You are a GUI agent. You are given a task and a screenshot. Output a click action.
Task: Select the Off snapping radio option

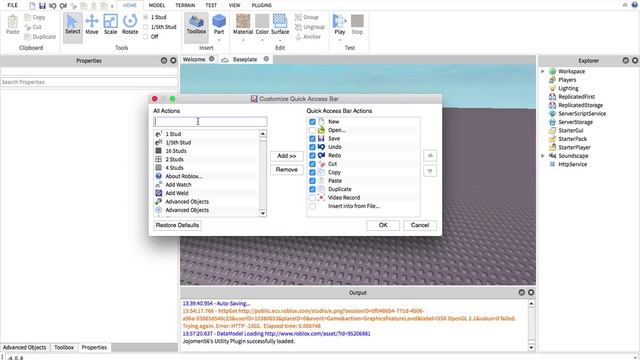point(146,37)
